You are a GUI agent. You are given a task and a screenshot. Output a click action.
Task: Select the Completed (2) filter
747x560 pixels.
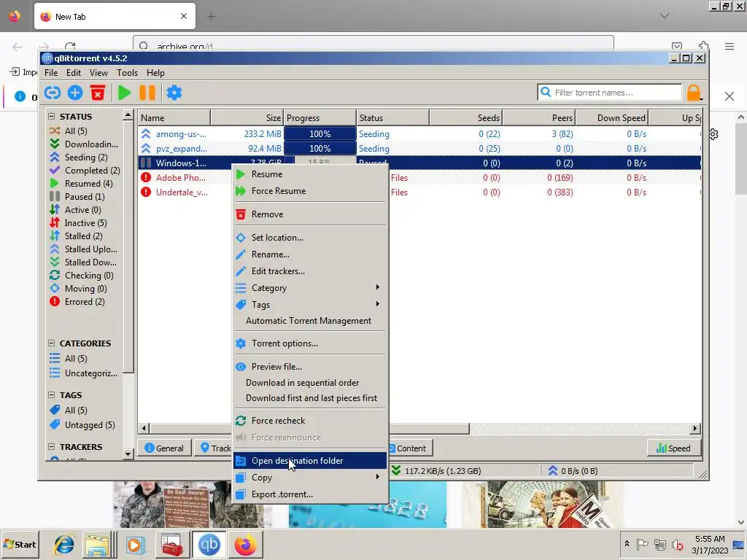85,170
